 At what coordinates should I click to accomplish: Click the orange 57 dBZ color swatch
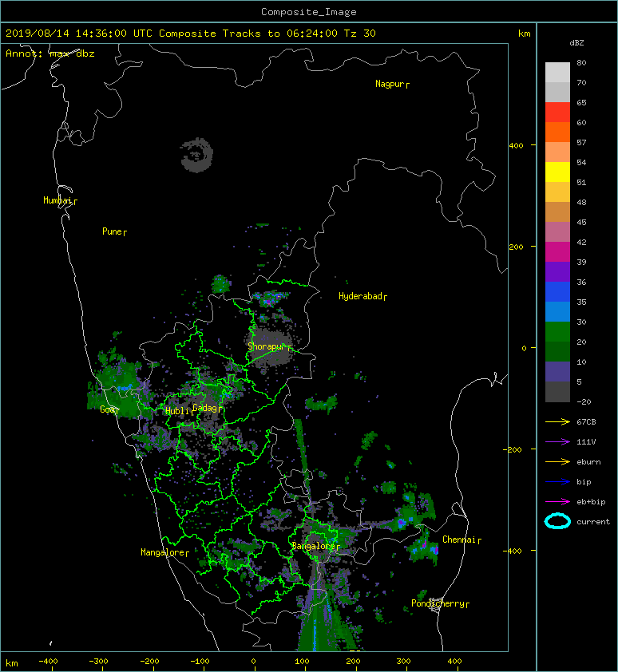click(557, 132)
